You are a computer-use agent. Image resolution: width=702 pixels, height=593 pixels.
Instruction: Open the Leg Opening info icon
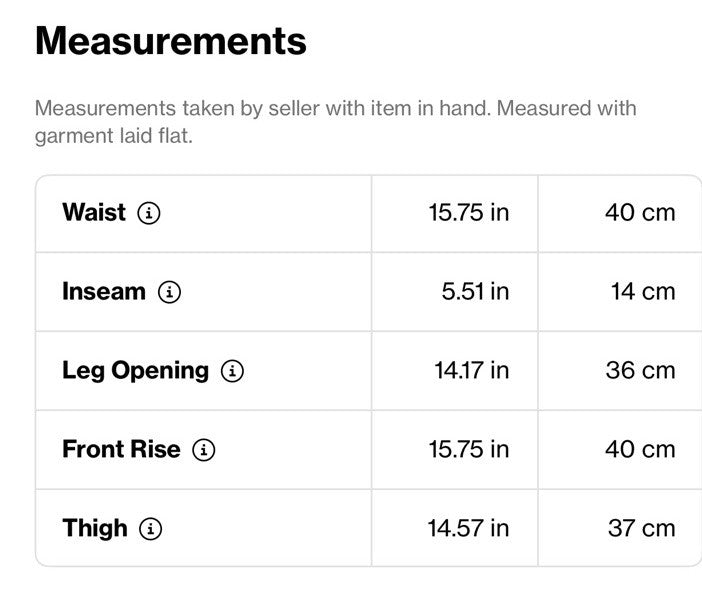pyautogui.click(x=232, y=371)
